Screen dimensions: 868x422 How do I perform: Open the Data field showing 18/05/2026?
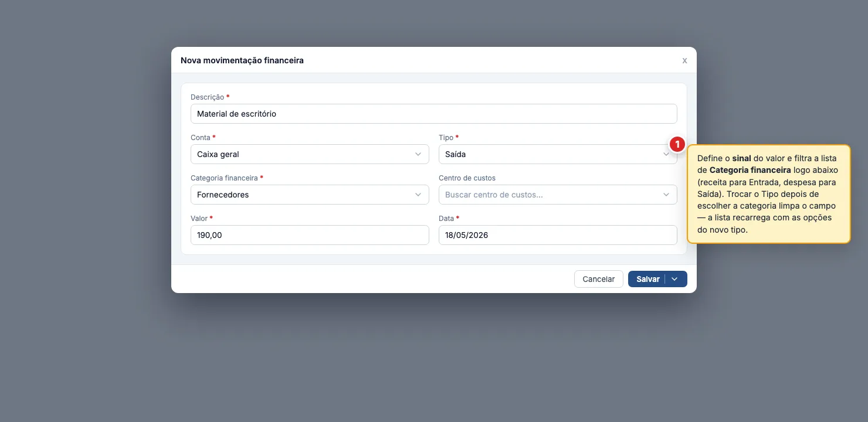click(558, 235)
